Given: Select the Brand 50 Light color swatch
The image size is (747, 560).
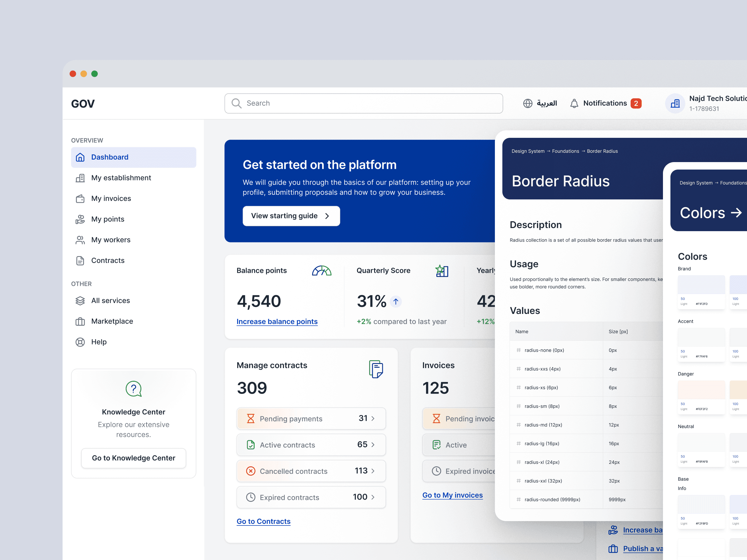Looking at the screenshot, I should click(701, 285).
